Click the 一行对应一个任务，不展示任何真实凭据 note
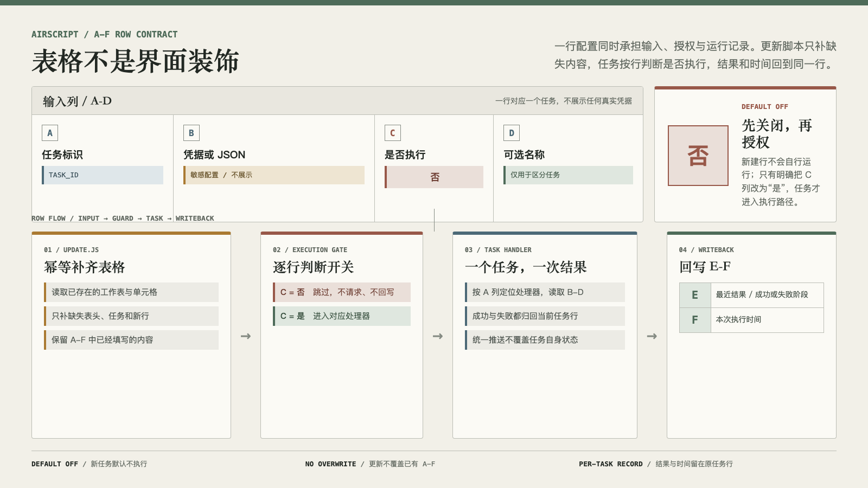 click(x=563, y=101)
